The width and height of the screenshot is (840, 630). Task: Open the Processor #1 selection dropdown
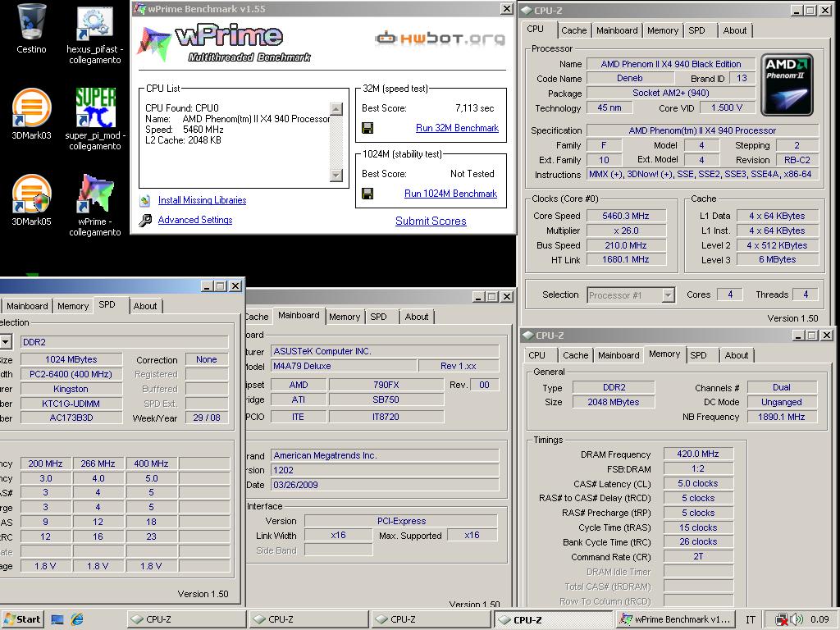tap(668, 295)
